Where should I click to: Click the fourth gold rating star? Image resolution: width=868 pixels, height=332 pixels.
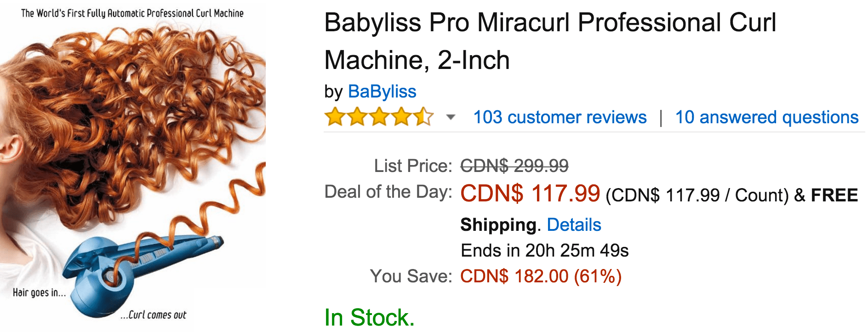(x=400, y=117)
